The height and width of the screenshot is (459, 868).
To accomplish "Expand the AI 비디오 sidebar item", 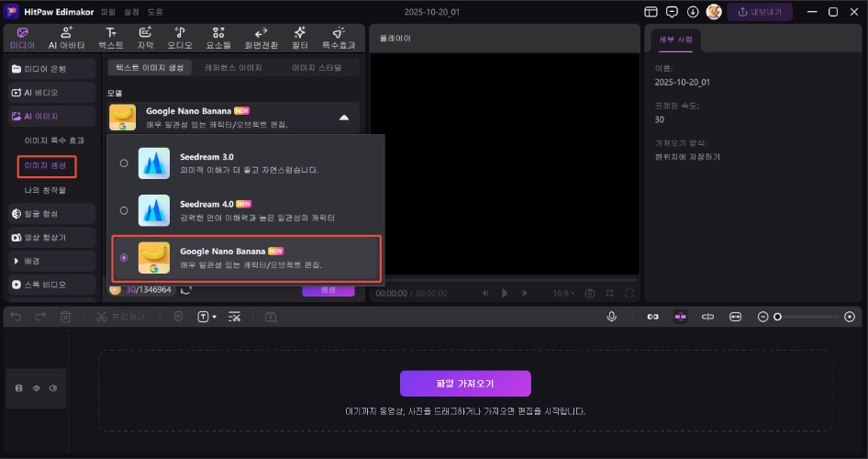I will [51, 93].
